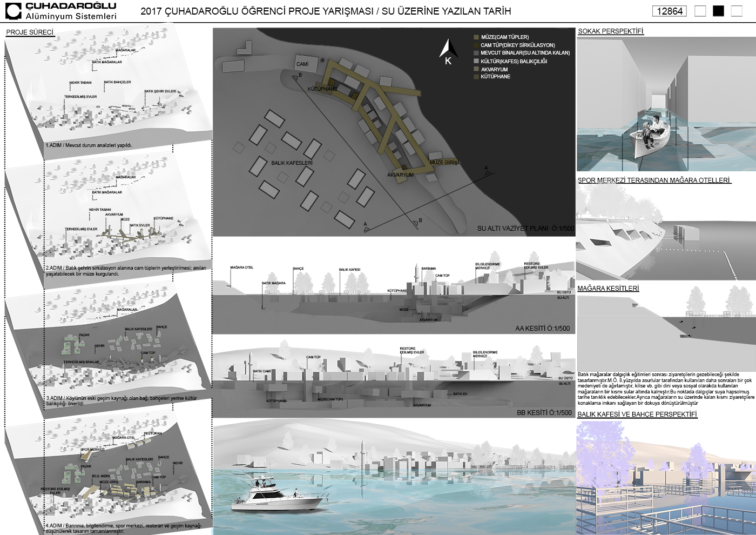Image resolution: width=756 pixels, height=535 pixels.
Task: Open the fish cage and garden perspective image
Action: (666, 478)
